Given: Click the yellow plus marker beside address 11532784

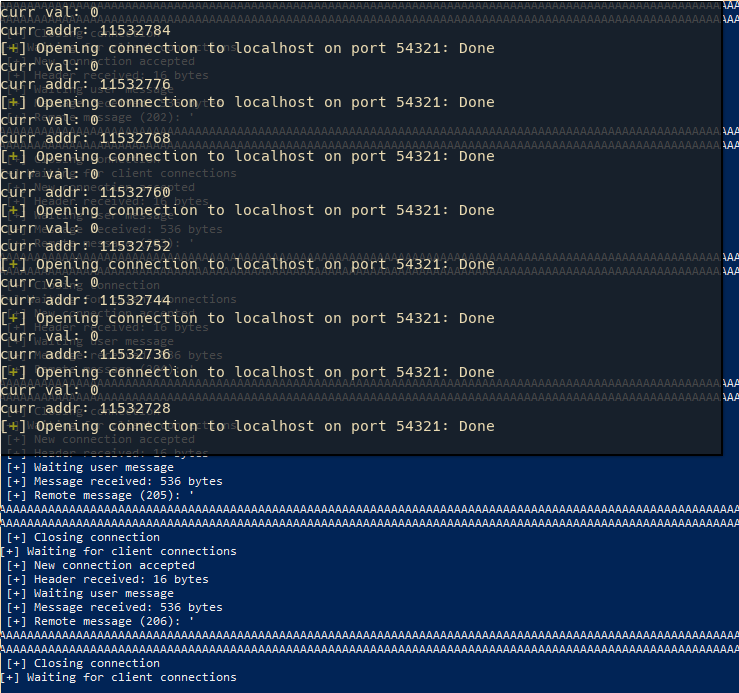Looking at the screenshot, I should click(13, 49).
